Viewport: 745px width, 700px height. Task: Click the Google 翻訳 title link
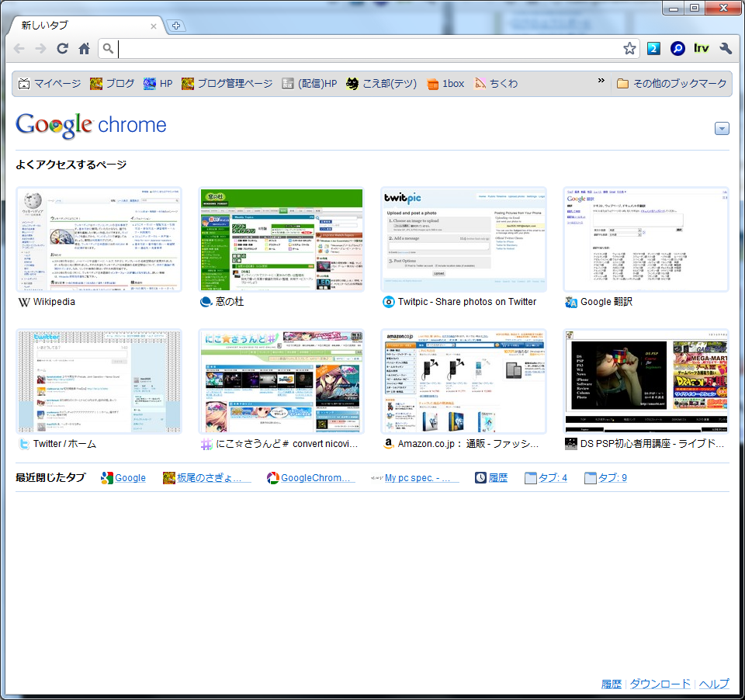pos(606,302)
